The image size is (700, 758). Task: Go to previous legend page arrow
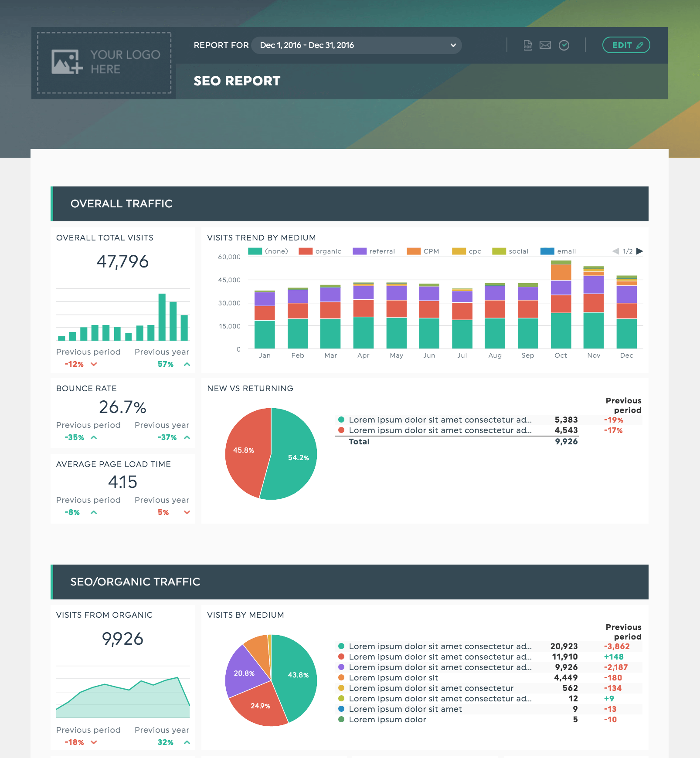coord(615,251)
